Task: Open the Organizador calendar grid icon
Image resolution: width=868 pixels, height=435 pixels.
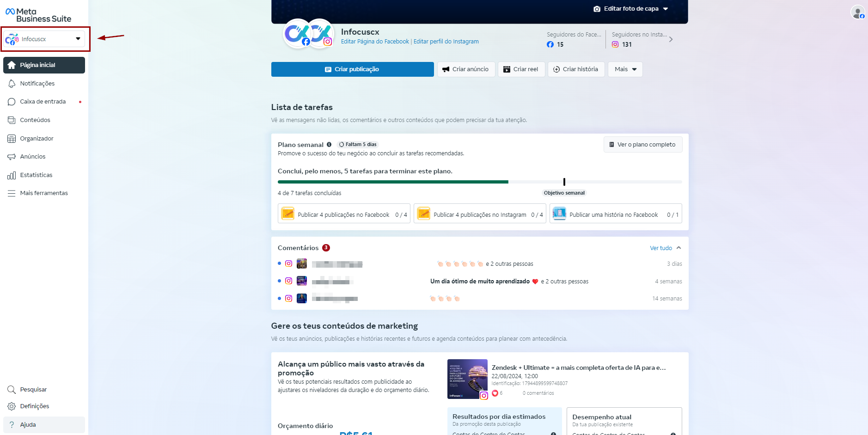Action: pyautogui.click(x=12, y=139)
